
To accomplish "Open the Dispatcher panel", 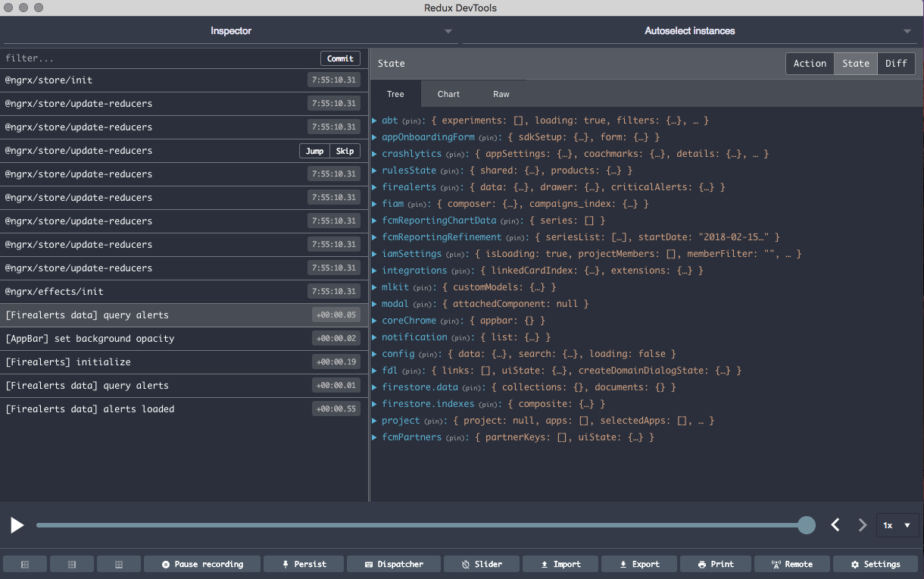I will pyautogui.click(x=393, y=564).
